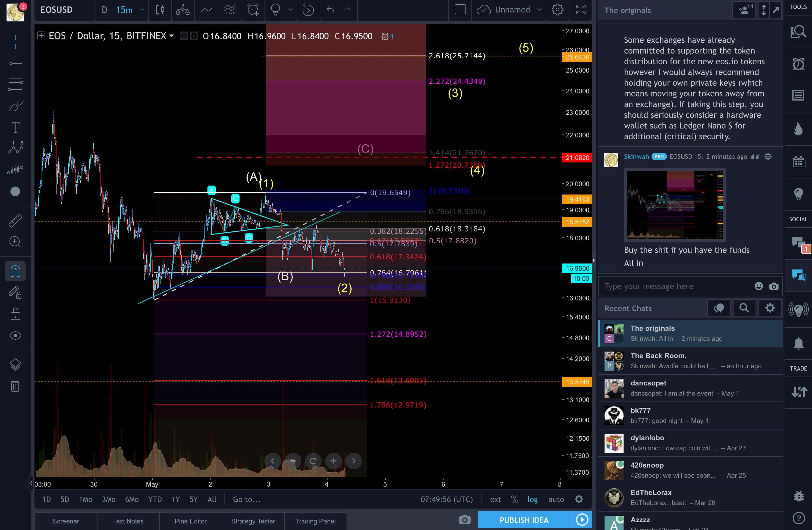Screen dimensions: 812x530
Task: Open the hotlists flame panel
Action: coord(798,128)
